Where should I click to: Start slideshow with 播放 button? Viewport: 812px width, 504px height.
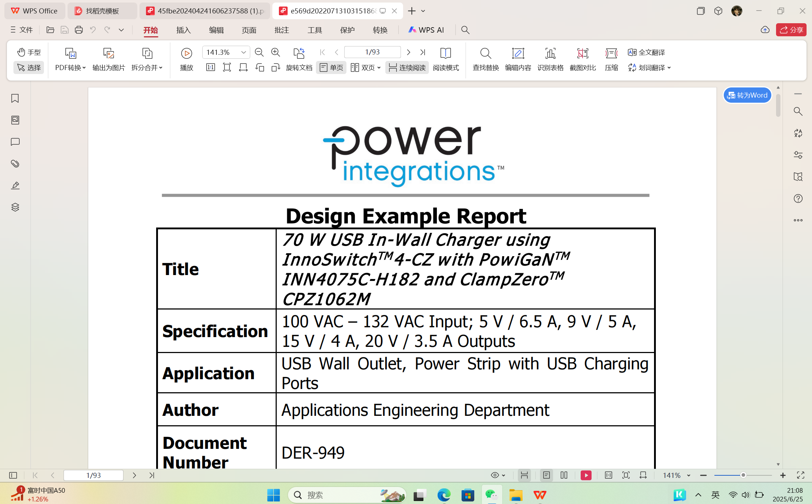coord(187,60)
